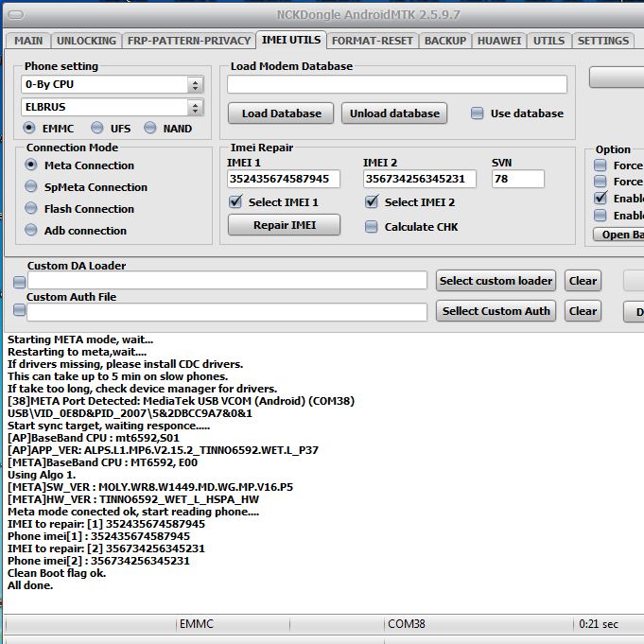The width and height of the screenshot is (644, 644).
Task: Click the 'Using Algo 1.' log line
Action: click(42, 475)
